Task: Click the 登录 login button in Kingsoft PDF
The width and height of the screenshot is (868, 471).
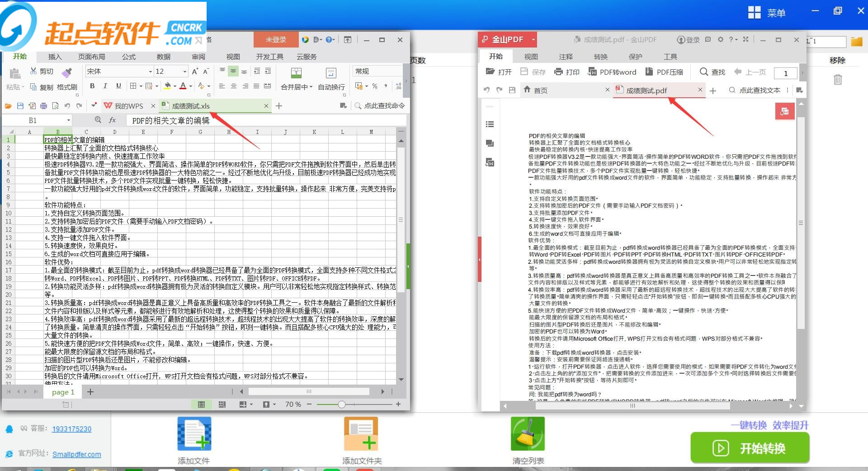Action: (x=688, y=40)
